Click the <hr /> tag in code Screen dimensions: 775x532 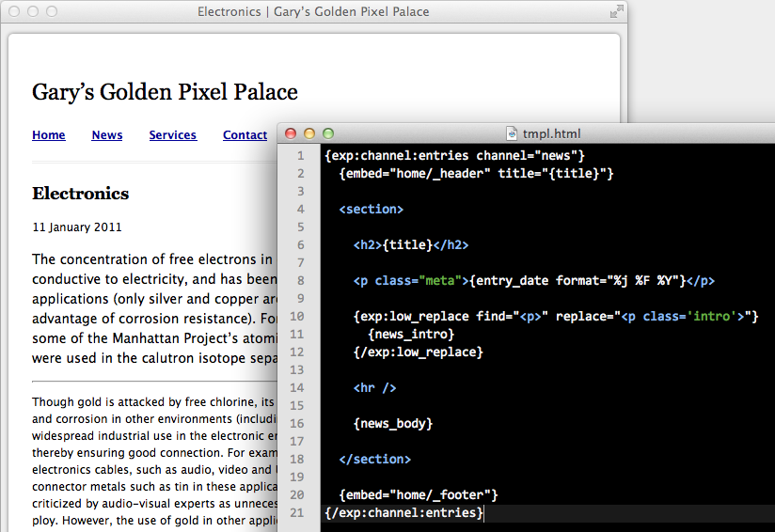pyautogui.click(x=374, y=388)
